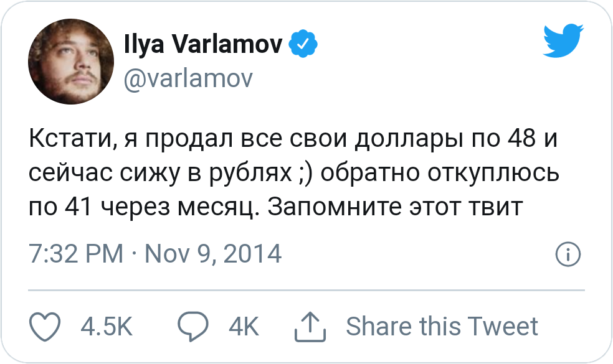This screenshot has width=613, height=364.
Task: Click the Ilya Varlamov display name
Action: pos(203,44)
